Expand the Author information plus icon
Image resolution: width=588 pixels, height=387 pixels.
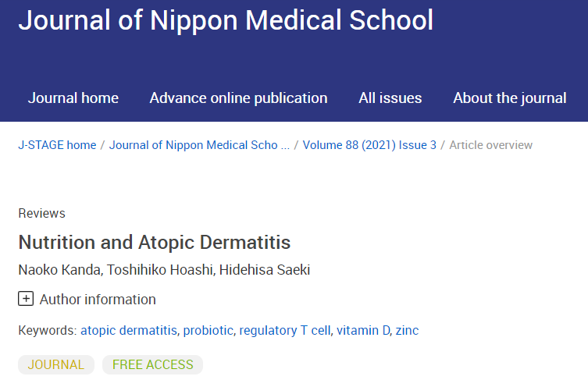26,299
